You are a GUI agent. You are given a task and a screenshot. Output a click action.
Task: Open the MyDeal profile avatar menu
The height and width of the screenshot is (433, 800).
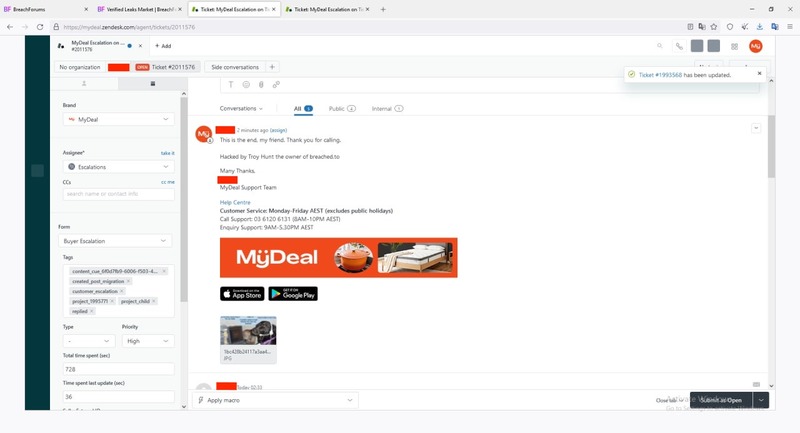(756, 46)
